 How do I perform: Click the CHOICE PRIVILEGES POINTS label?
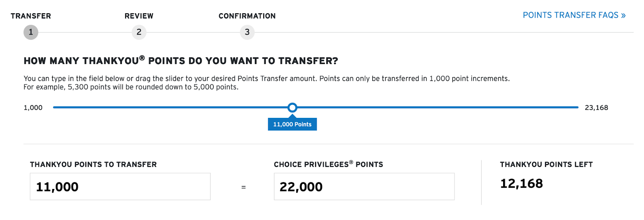coord(328,164)
